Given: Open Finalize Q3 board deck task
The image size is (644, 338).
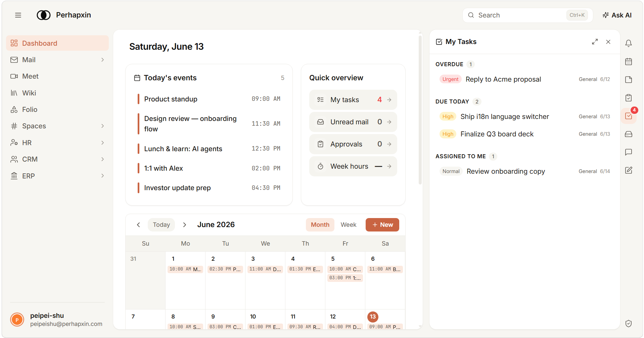Looking at the screenshot, I should 524,134.
